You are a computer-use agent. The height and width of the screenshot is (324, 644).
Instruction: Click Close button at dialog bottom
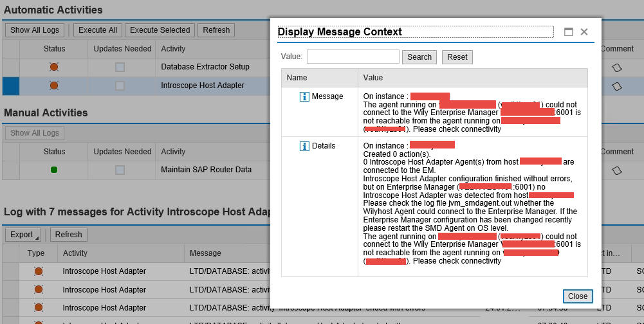578,296
